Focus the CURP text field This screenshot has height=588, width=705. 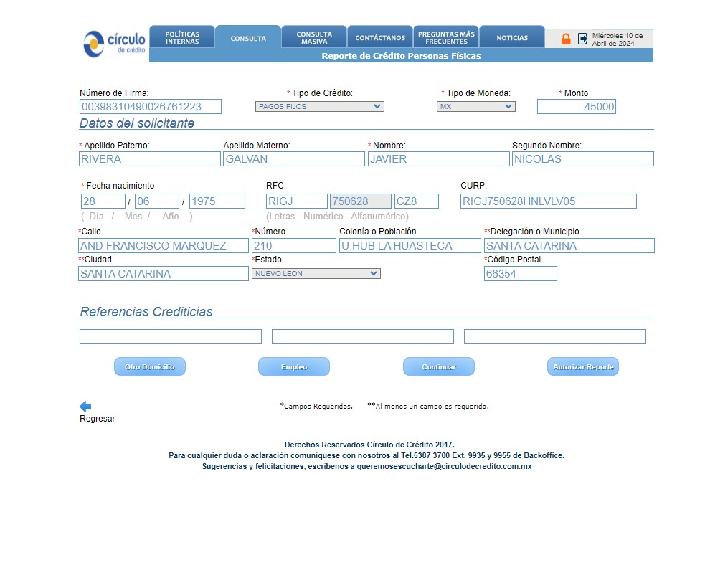548,201
